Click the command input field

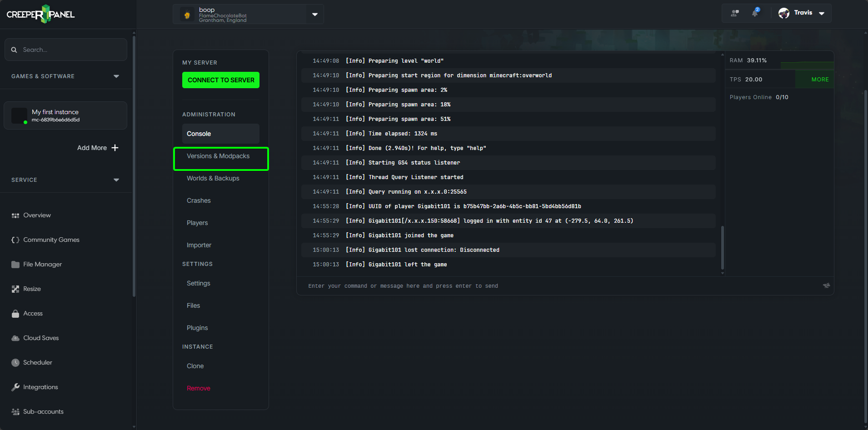click(500, 285)
